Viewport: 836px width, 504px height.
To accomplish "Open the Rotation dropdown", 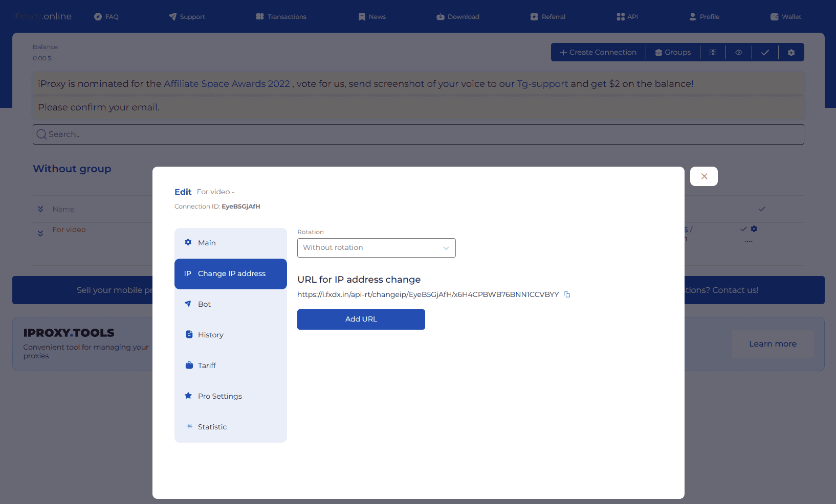I will click(376, 248).
